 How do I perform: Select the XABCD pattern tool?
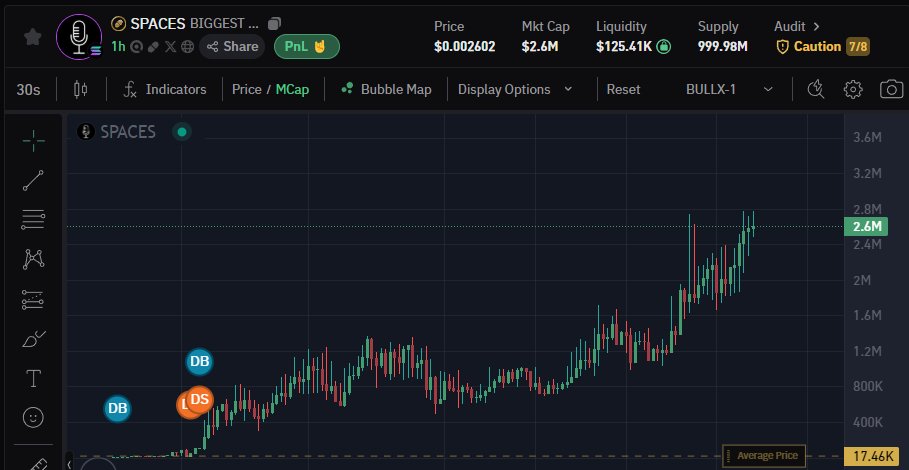click(33, 259)
